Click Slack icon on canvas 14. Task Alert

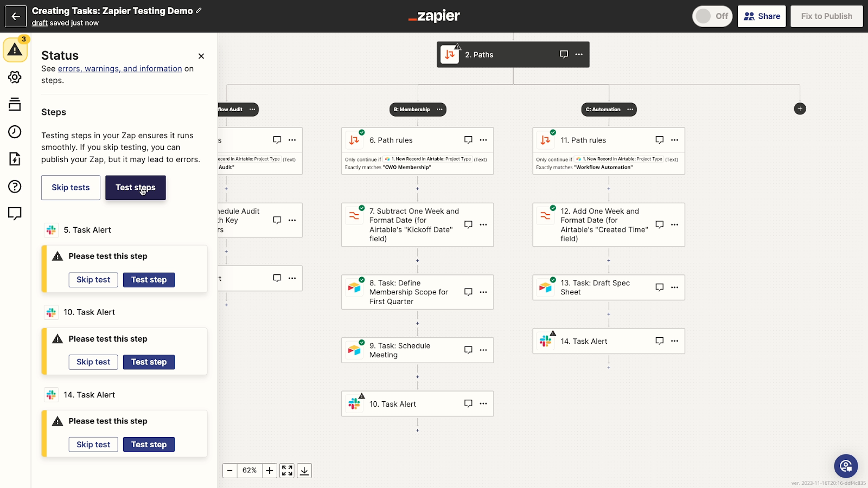[545, 341]
